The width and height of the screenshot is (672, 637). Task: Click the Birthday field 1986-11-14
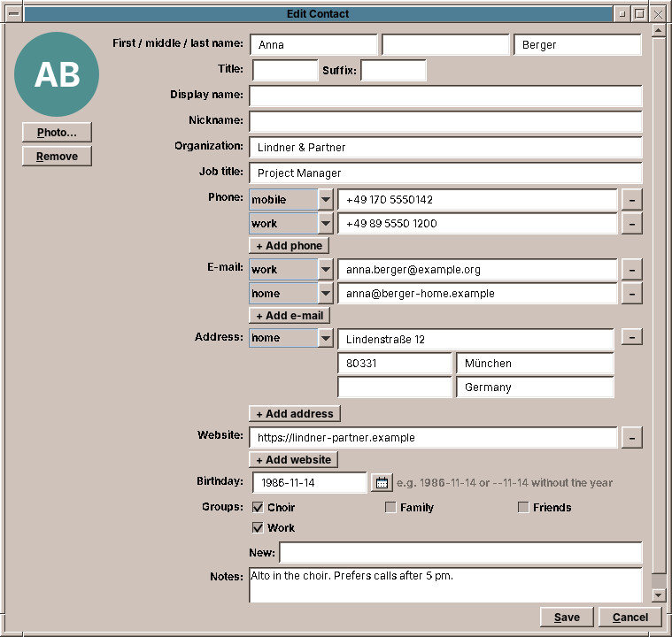pyautogui.click(x=310, y=483)
